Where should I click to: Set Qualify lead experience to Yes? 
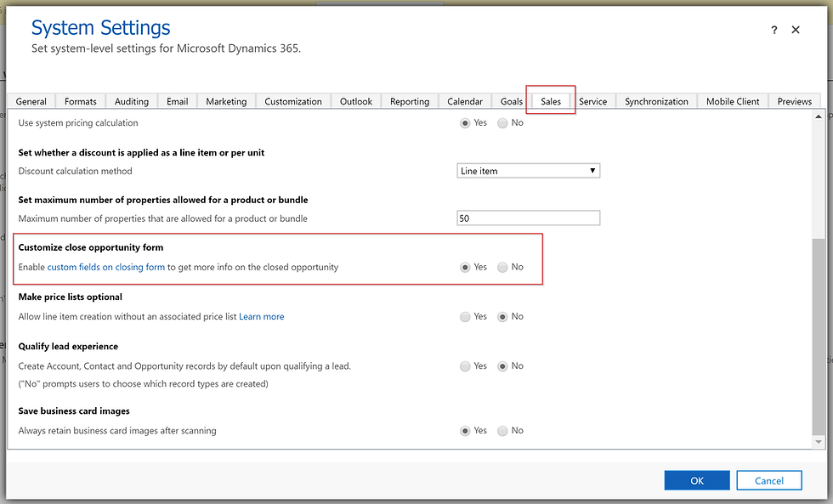pos(465,366)
